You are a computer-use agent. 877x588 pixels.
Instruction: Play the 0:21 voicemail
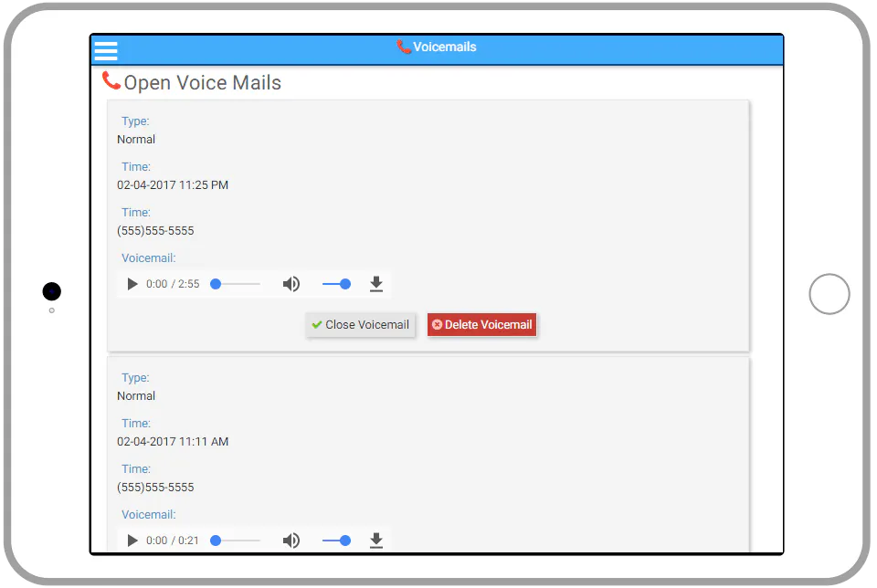click(x=132, y=541)
